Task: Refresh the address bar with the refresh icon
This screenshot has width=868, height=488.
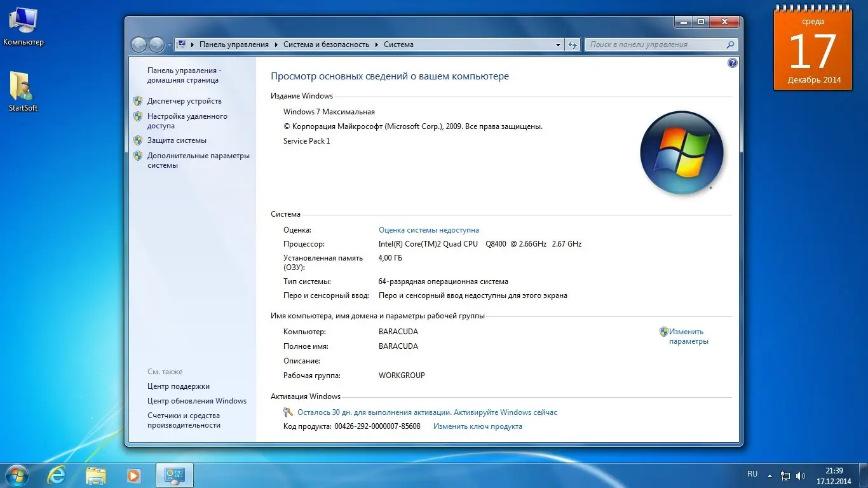Action: click(573, 44)
